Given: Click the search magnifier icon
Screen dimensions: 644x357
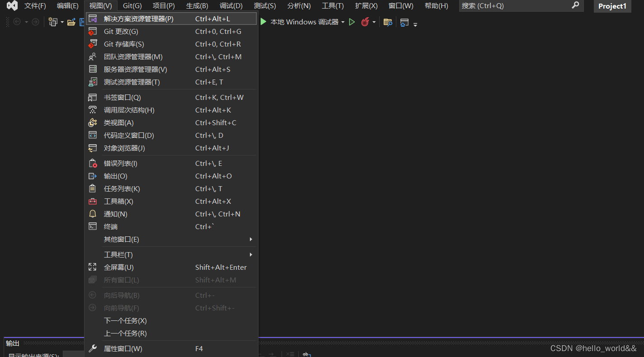Looking at the screenshot, I should click(x=575, y=5).
